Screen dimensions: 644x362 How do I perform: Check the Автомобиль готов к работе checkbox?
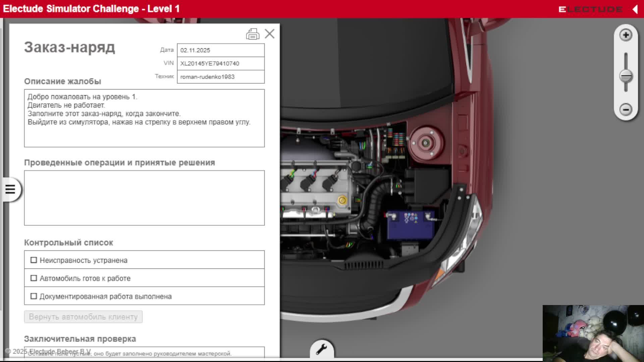pyautogui.click(x=34, y=278)
